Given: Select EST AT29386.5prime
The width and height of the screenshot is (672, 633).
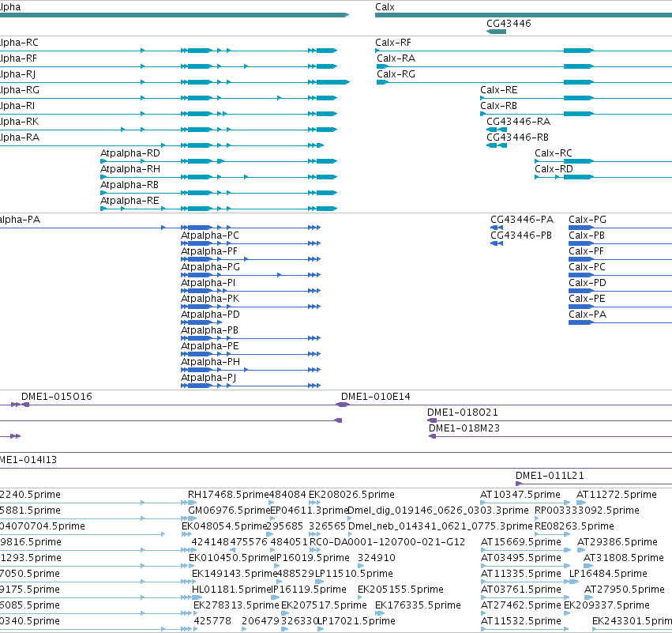Looking at the screenshot, I should 582,550.
